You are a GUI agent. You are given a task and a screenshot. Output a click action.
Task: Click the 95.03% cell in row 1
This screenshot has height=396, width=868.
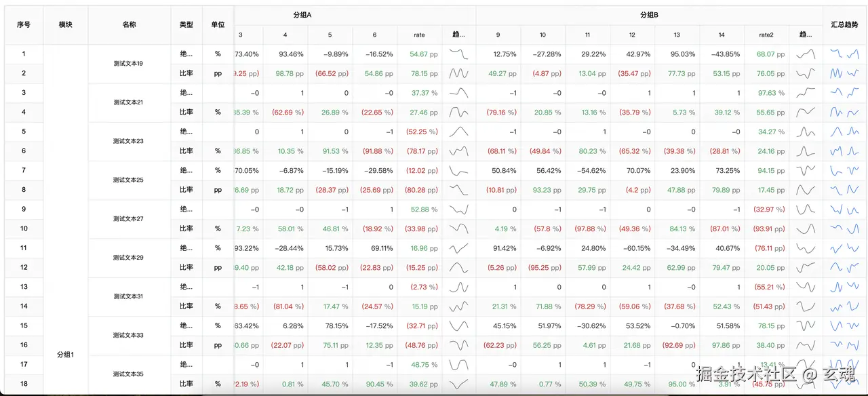677,54
